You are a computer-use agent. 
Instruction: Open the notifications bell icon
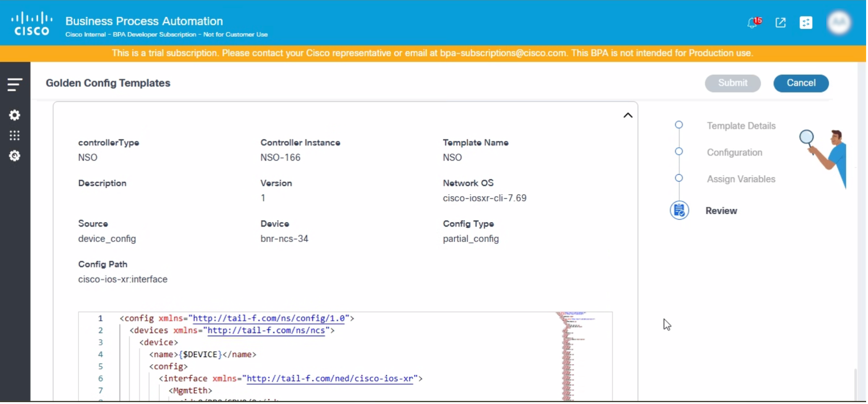click(x=752, y=23)
